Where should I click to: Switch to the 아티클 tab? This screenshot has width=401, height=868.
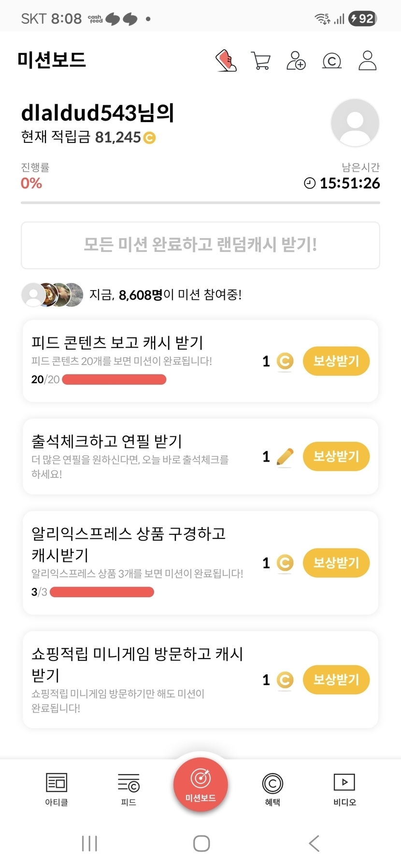tap(57, 789)
